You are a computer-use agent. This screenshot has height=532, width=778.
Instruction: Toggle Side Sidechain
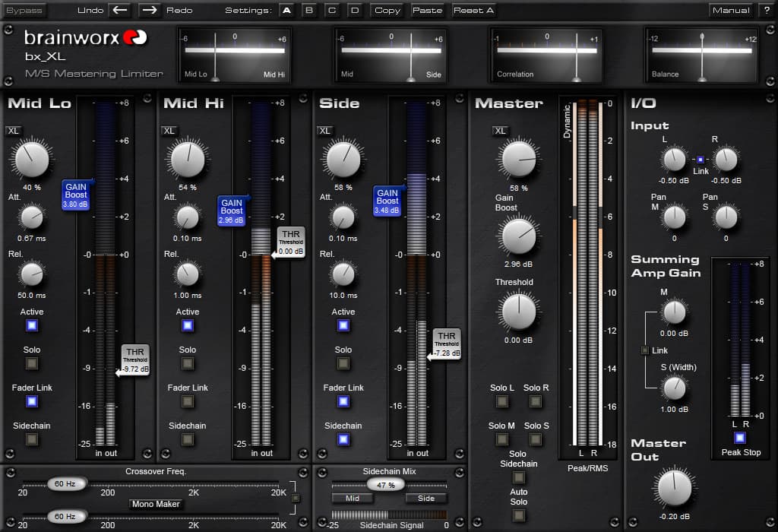click(343, 439)
